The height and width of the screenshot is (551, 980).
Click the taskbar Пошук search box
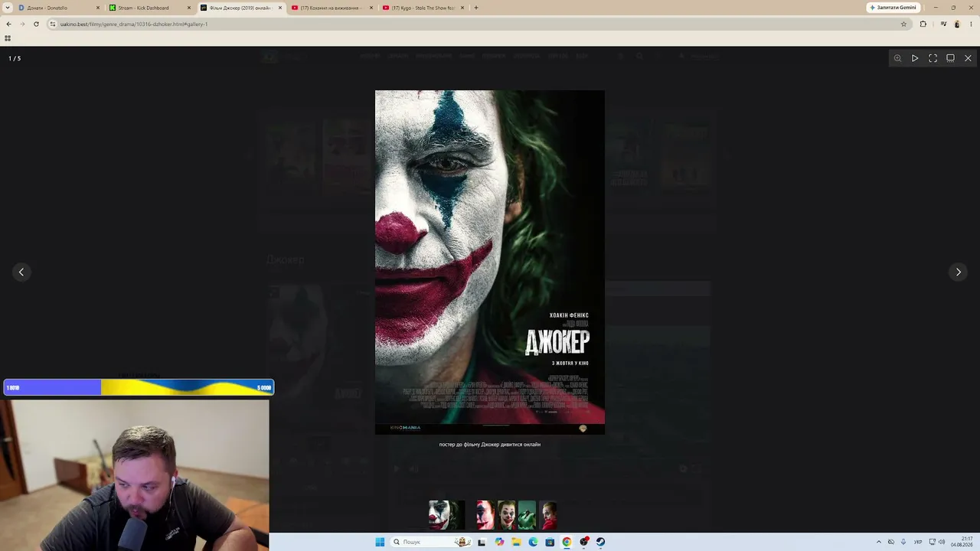[431, 542]
